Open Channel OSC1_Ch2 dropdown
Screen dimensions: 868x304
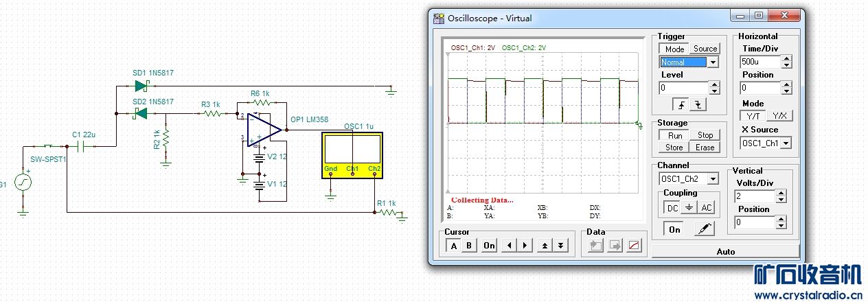coord(713,178)
